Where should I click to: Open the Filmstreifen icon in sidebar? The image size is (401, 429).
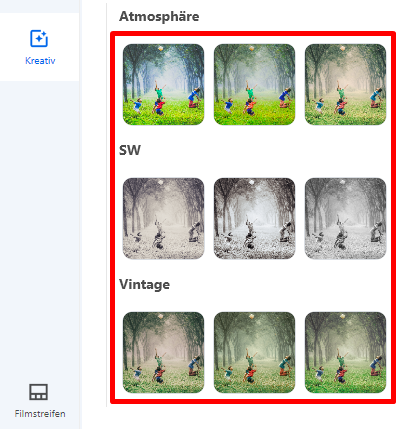[39, 392]
